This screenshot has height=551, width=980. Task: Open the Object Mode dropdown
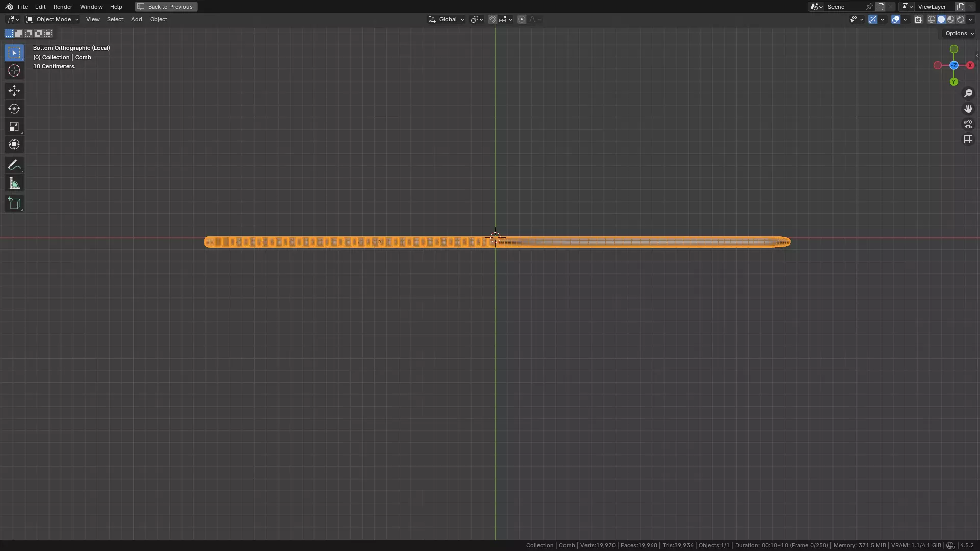click(x=53, y=19)
